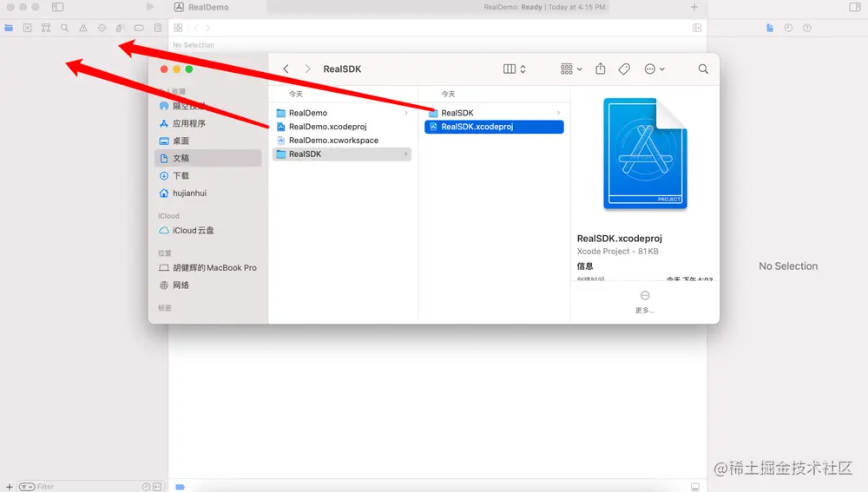868x492 pixels.
Task: Click the Xcode navigator add plus button
Action: [9, 487]
